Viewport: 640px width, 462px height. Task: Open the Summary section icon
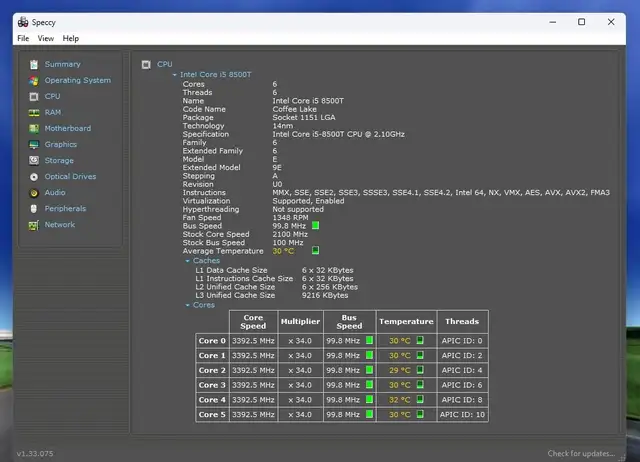34,64
